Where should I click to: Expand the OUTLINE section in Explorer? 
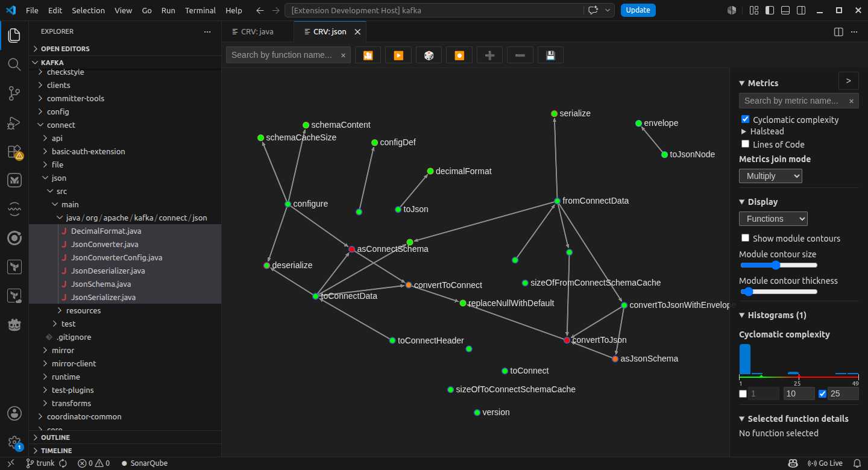(x=125, y=437)
